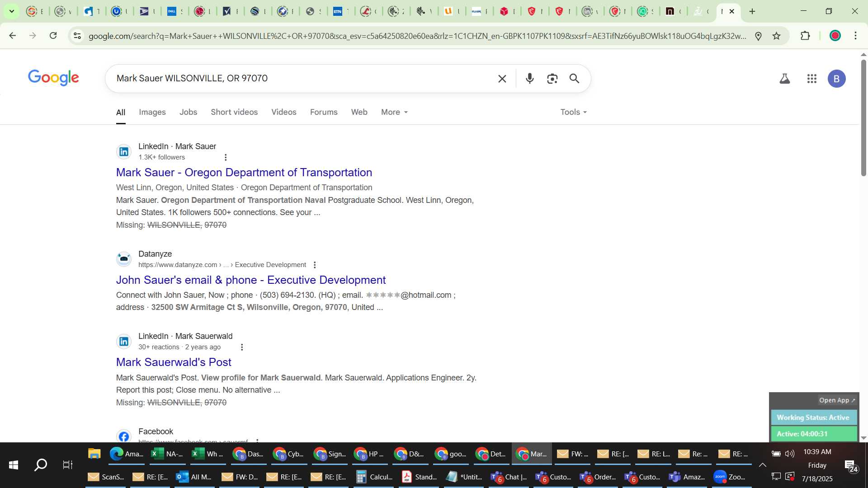The image size is (868, 488).
Task: Select the All results tab
Action: [x=121, y=113]
